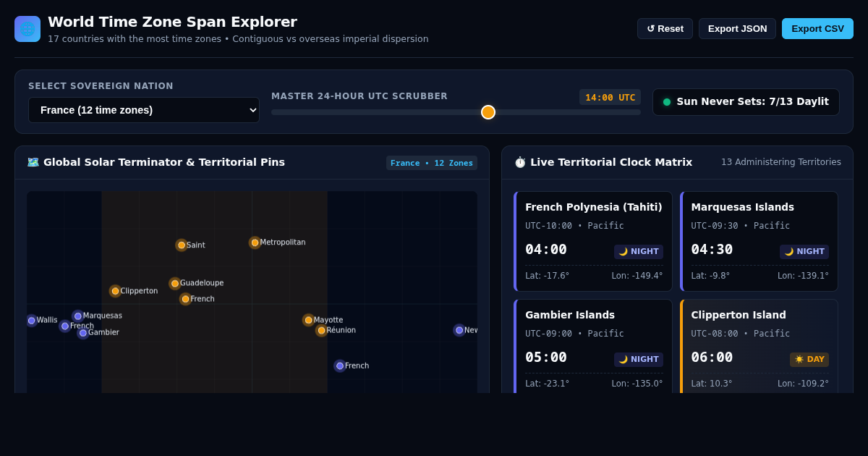The height and width of the screenshot is (456, 868).
Task: Click the Wallis map pin
Action: click(x=31, y=320)
